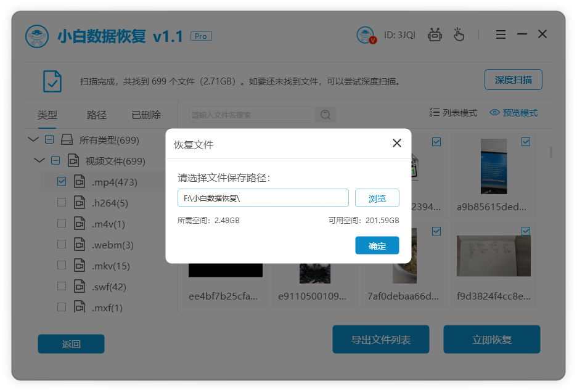Click the drive icon beside 所有类型
The height and width of the screenshot is (392, 577).
pos(67,139)
